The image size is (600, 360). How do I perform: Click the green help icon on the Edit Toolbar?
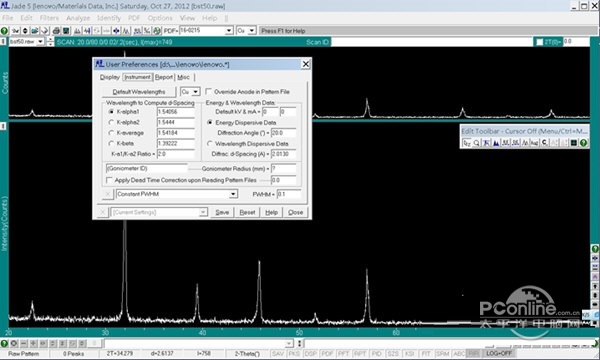point(584,143)
